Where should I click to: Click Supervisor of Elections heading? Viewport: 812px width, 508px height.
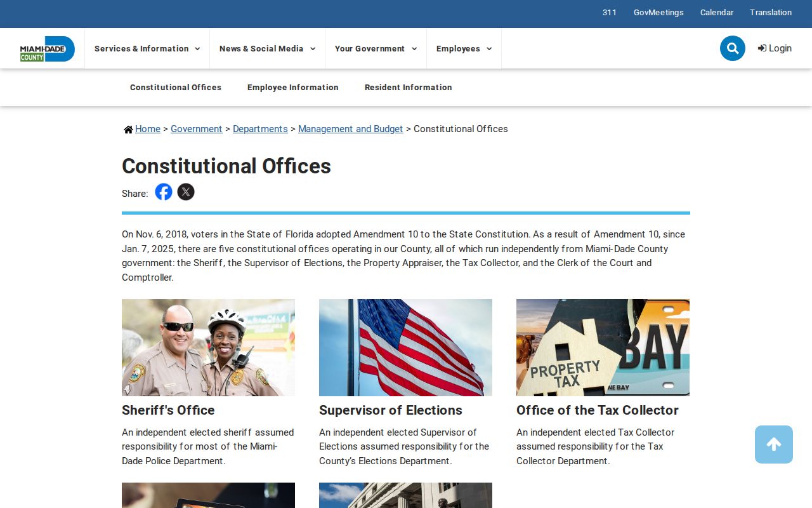click(x=391, y=410)
